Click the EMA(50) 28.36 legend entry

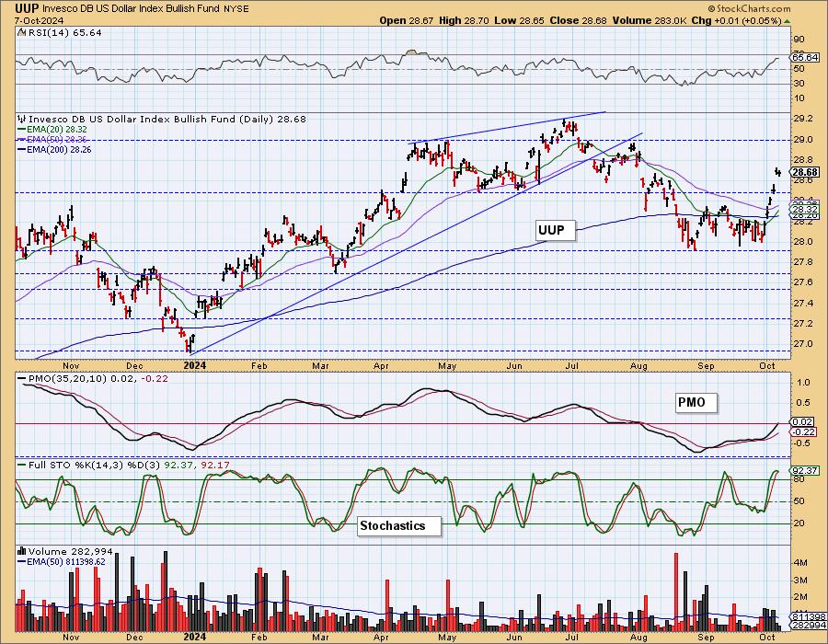52,139
